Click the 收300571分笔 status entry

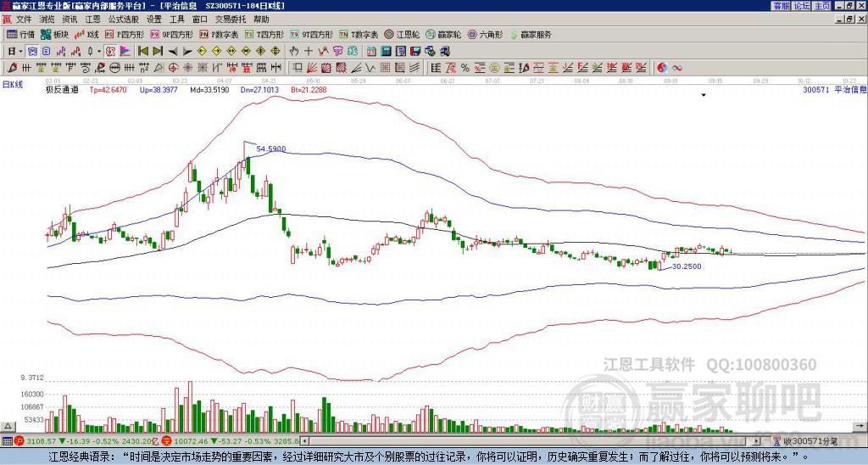810,441
